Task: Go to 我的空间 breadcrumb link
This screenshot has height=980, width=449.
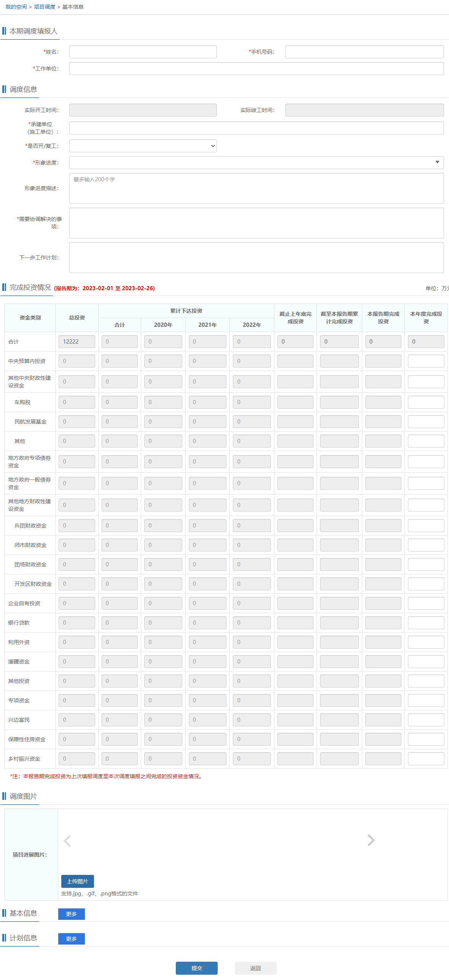Action: tap(16, 7)
